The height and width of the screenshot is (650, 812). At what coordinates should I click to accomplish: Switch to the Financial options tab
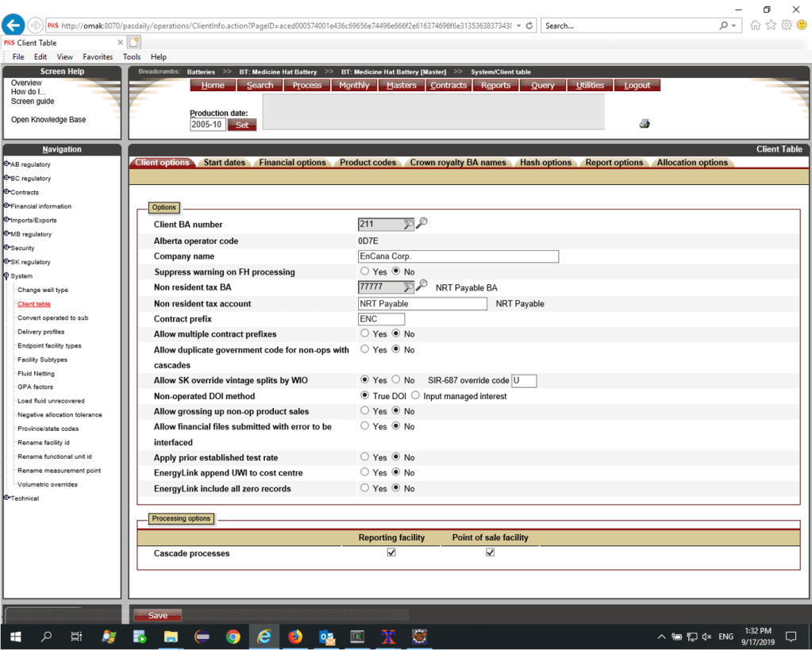(292, 163)
